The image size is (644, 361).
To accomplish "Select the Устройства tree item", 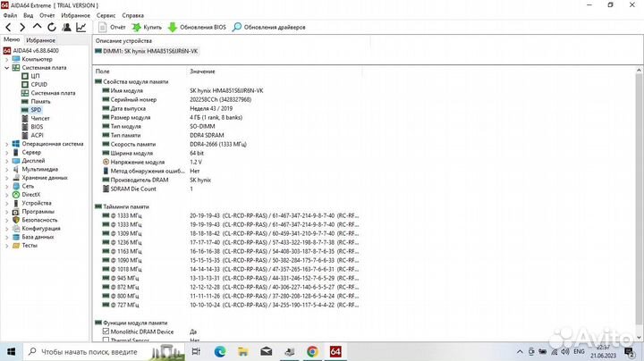I will click(x=32, y=203).
